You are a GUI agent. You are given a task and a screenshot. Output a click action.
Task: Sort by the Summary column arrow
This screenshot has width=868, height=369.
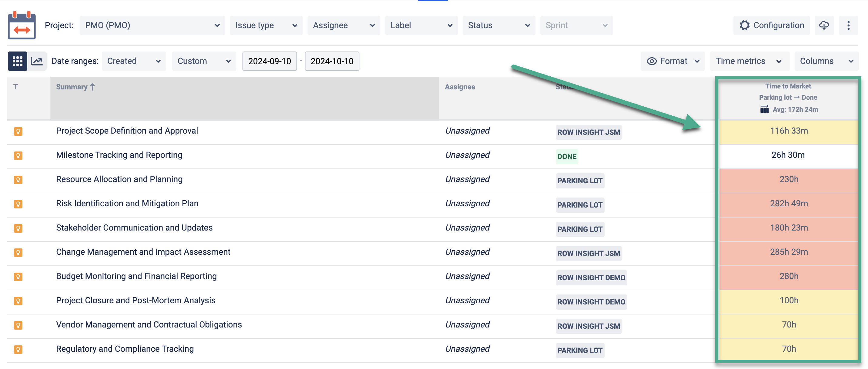(x=92, y=87)
